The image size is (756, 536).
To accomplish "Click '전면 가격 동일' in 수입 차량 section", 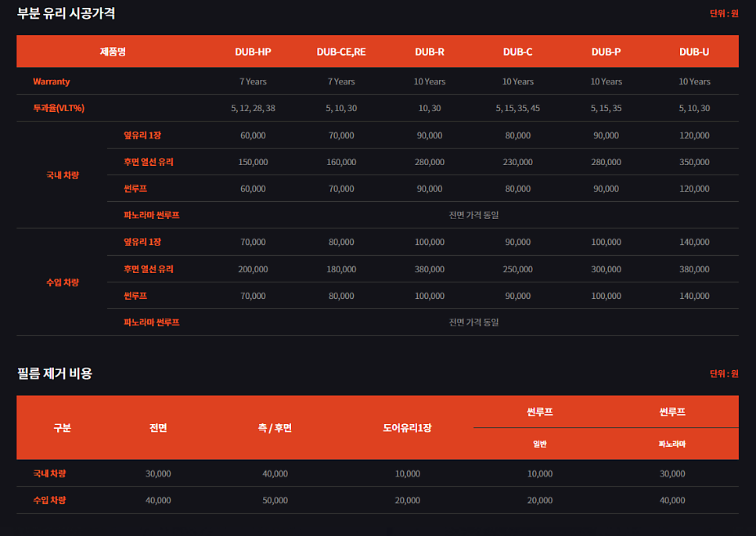I will 474,322.
